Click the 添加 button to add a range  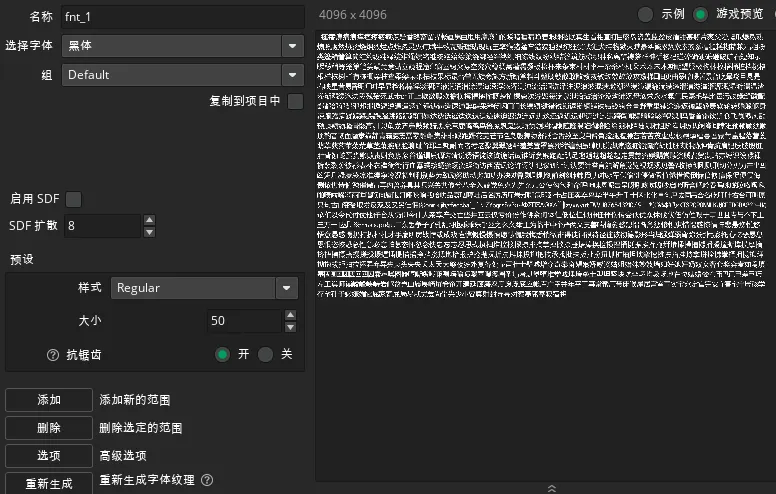(49, 400)
